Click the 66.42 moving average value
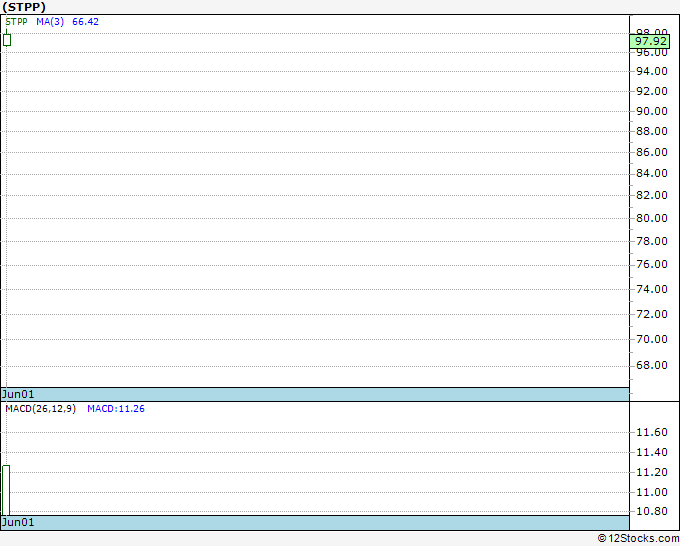 (85, 22)
